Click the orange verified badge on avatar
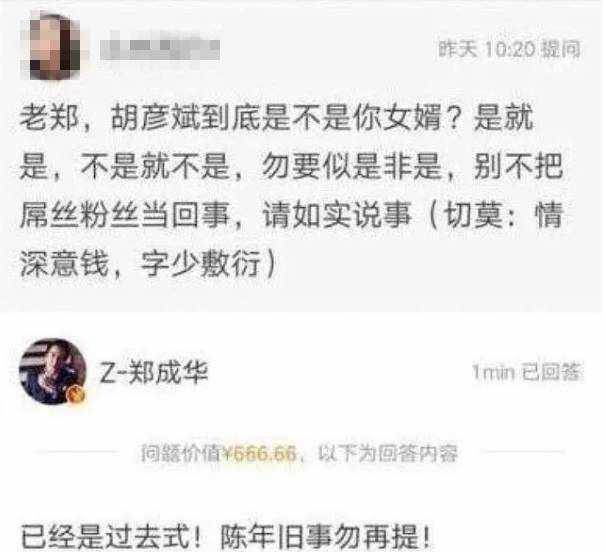Screen dimensions: 606x552 (77, 395)
